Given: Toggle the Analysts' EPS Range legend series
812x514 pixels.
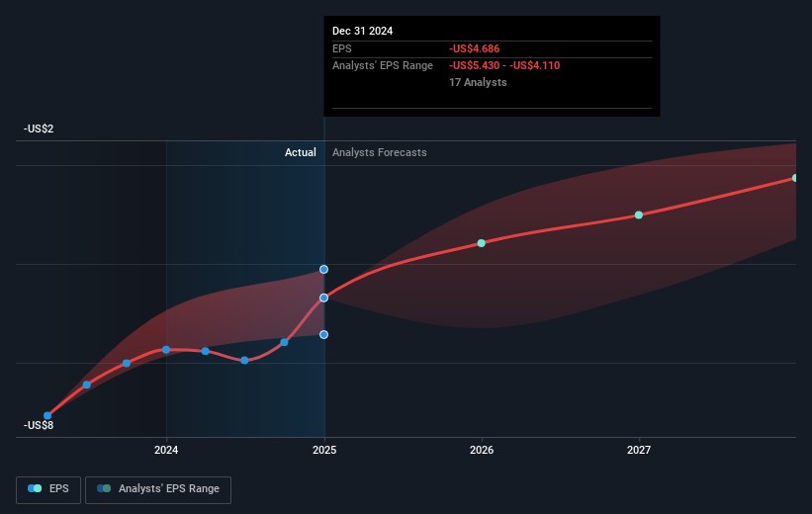Looking at the screenshot, I should pos(158,489).
